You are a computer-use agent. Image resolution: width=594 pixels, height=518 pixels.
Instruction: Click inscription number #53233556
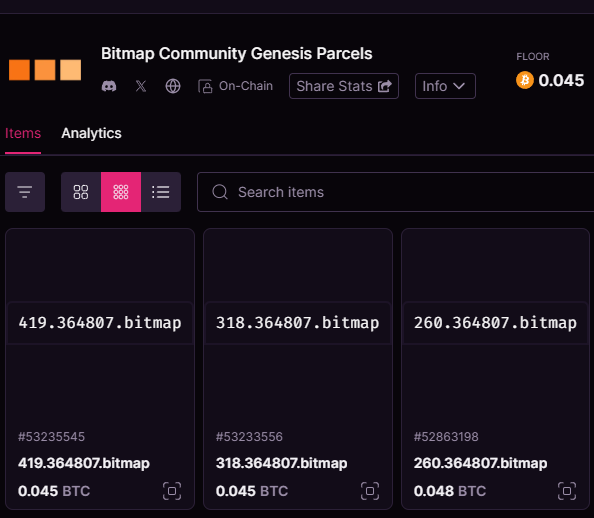249,437
